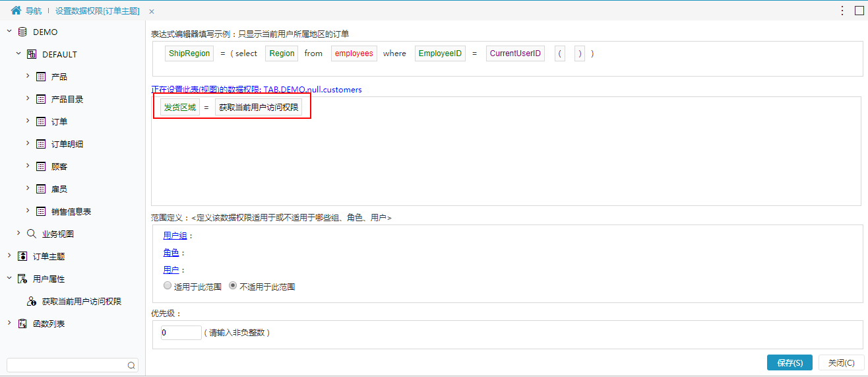Click the 产品 table icon
This screenshot has width=868, height=377.
point(41,77)
